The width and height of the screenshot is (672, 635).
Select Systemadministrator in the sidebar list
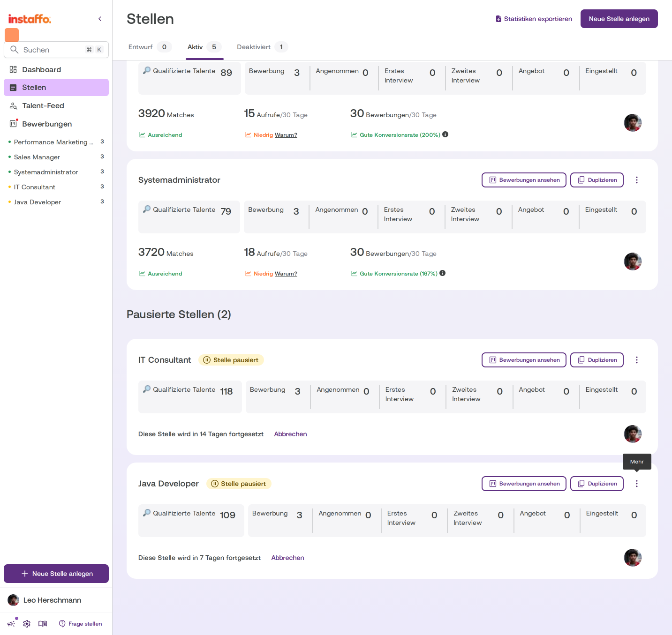(56, 172)
